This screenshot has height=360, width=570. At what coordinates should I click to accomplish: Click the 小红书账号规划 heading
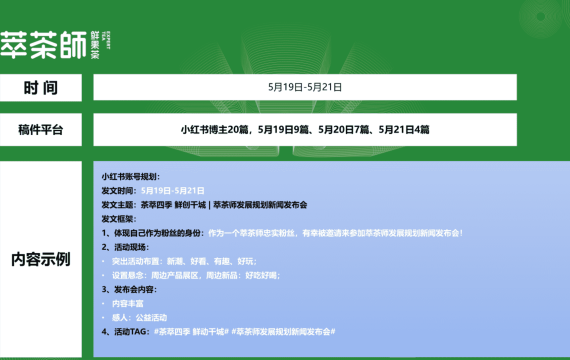[x=131, y=177]
